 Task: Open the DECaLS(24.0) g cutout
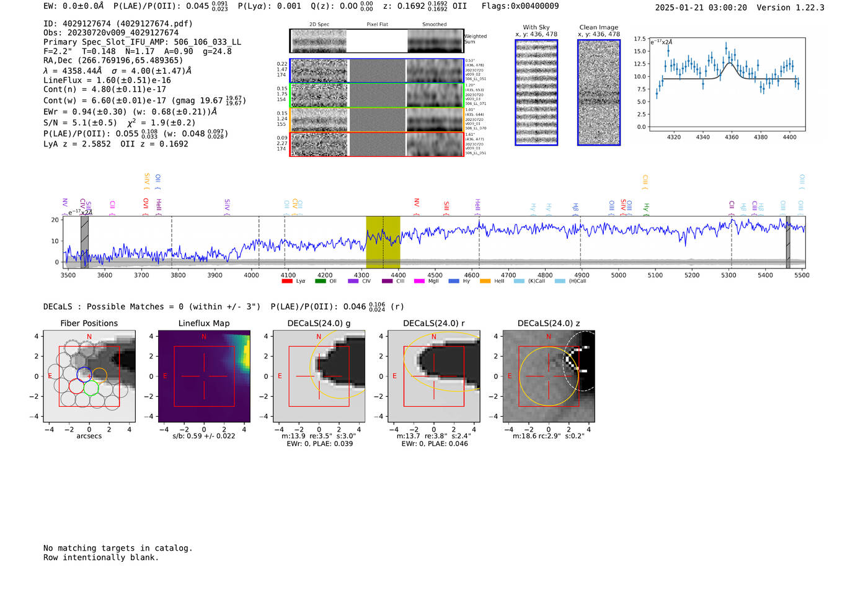(319, 376)
